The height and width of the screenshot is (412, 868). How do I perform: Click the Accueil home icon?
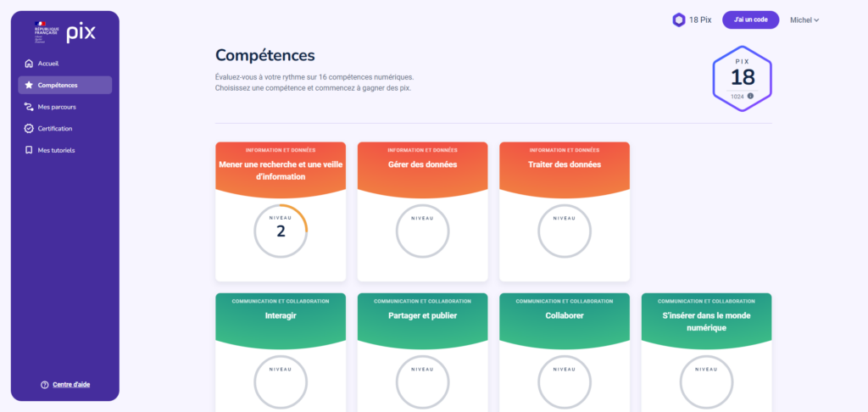click(29, 64)
